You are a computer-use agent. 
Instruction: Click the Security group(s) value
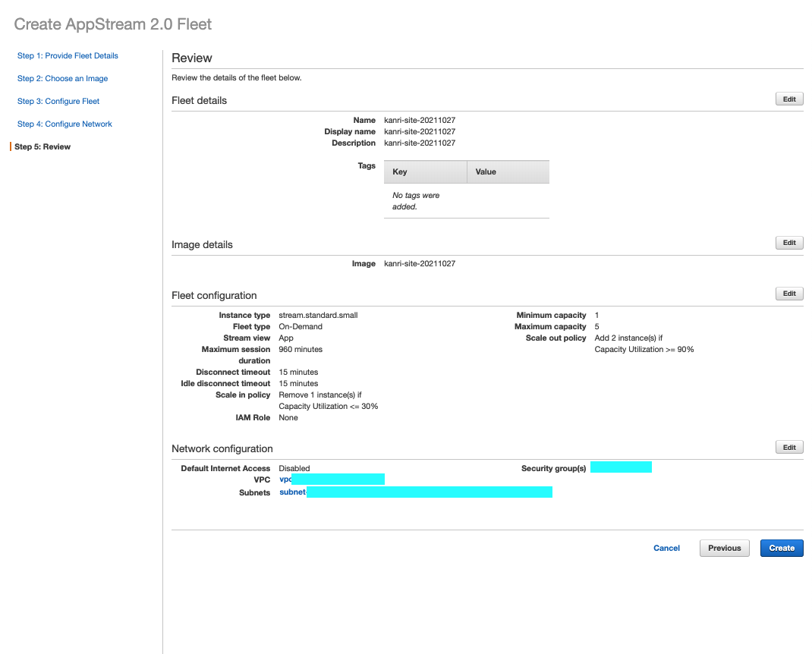621,467
